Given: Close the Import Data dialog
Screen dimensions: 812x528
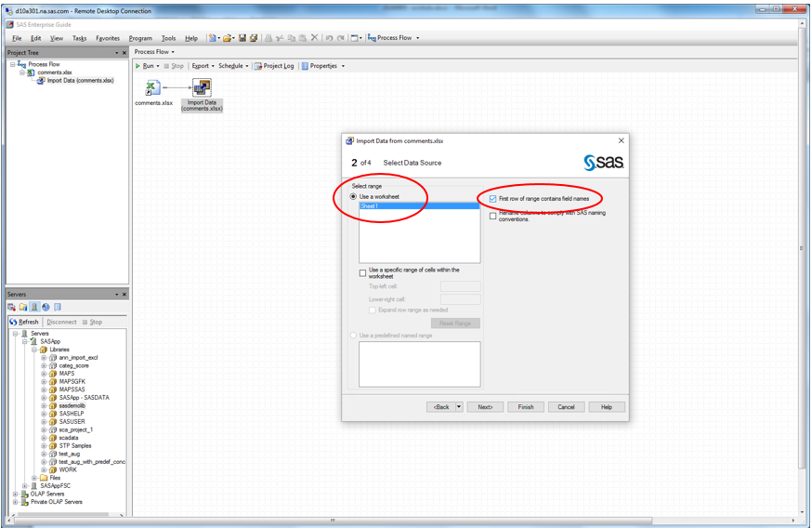Looking at the screenshot, I should (621, 140).
